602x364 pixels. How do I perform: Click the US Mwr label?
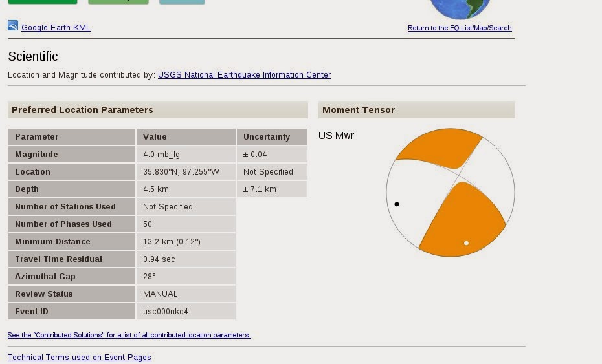click(336, 136)
